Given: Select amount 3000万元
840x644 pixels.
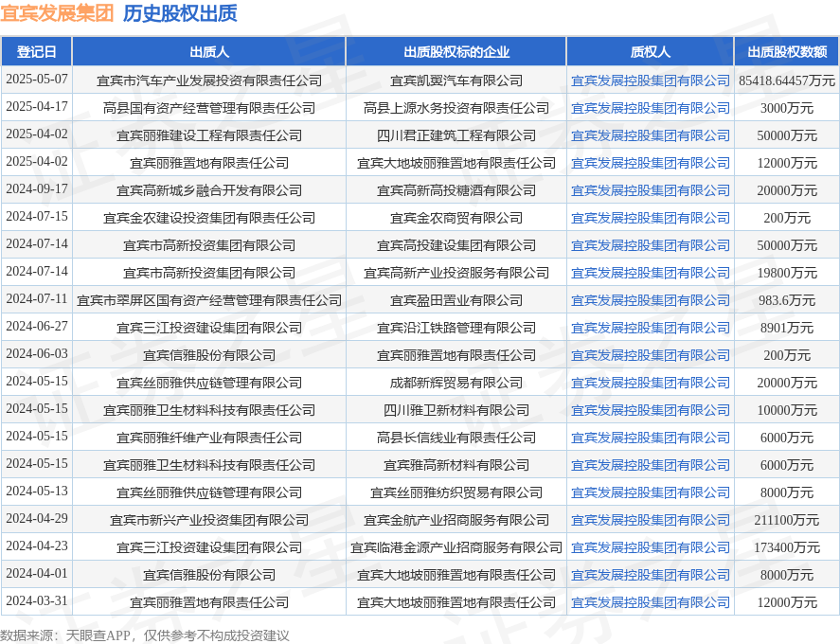Looking at the screenshot, I should click(787, 108).
